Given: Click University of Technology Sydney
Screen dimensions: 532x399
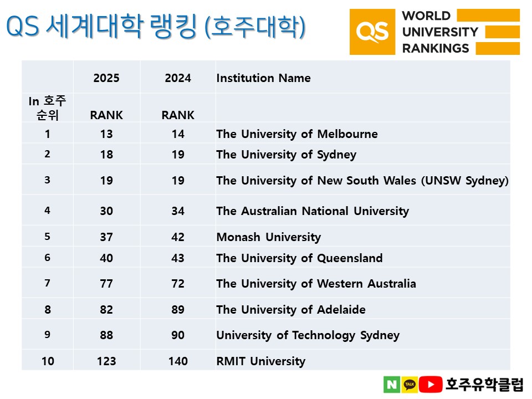Looking at the screenshot, I should click(x=308, y=335).
